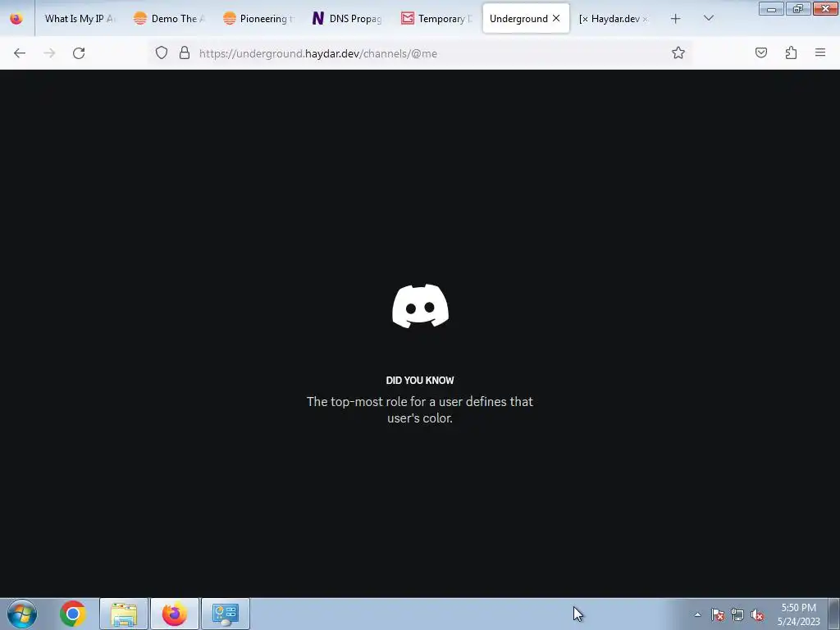Minimize the Firefox window

(771, 8)
